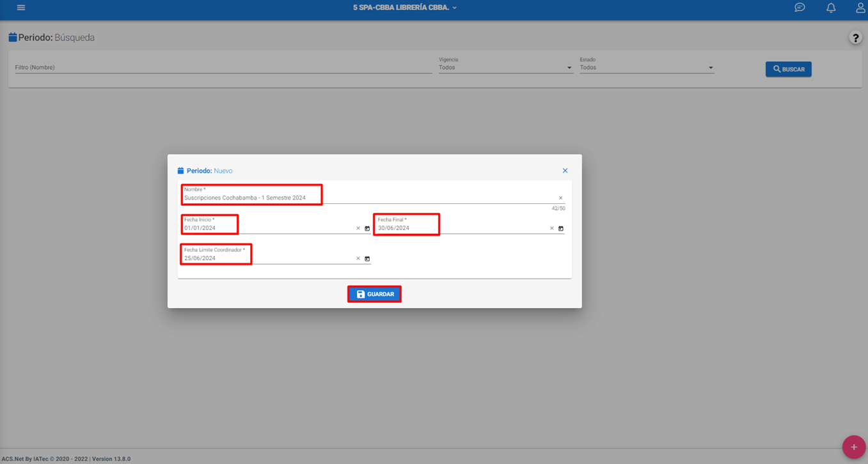The width and height of the screenshot is (868, 464).
Task: Open the Fecha Límite Coordinador calendar picker
Action: (367, 259)
